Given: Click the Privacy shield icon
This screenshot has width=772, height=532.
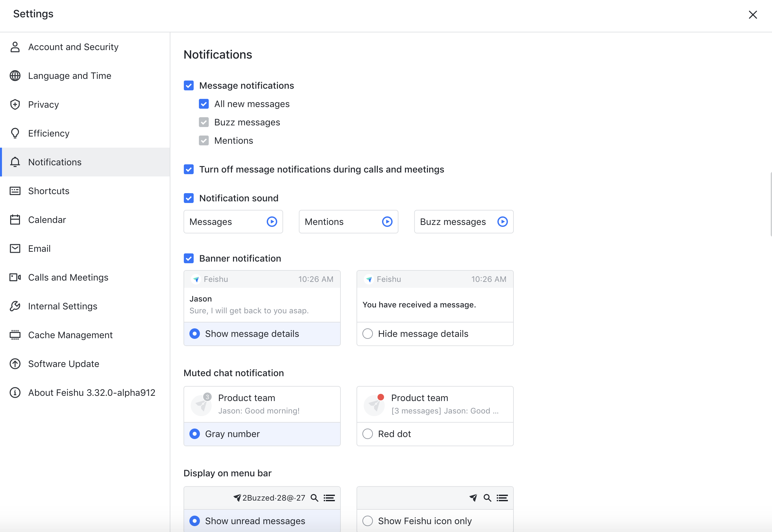Looking at the screenshot, I should pyautogui.click(x=15, y=105).
